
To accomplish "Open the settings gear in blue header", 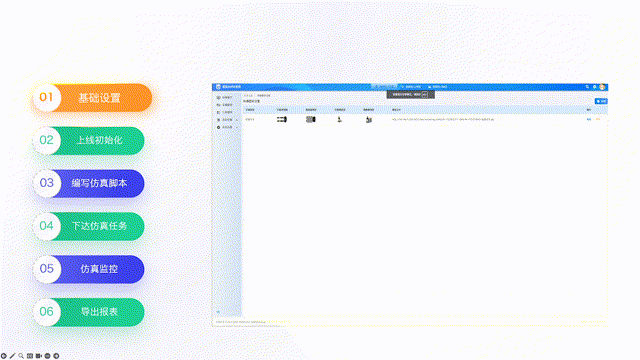I will 595,87.
